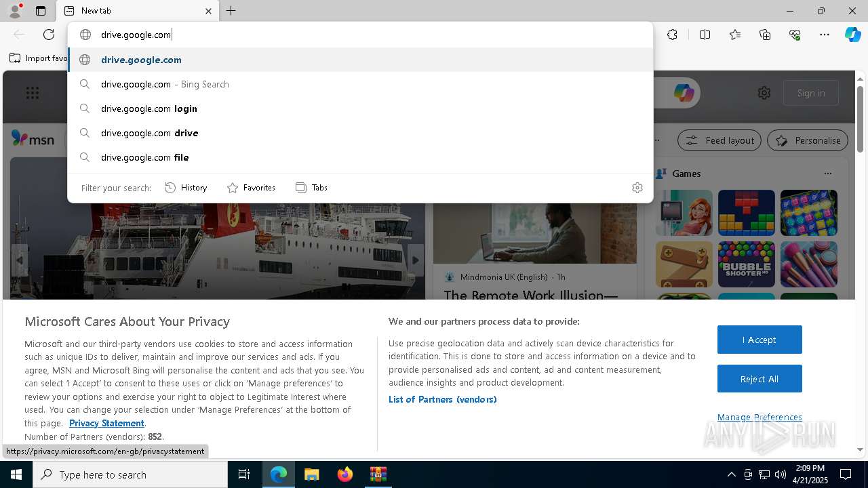868x488 pixels.
Task: Select the drive.google.com URL suggestion
Action: [x=360, y=60]
